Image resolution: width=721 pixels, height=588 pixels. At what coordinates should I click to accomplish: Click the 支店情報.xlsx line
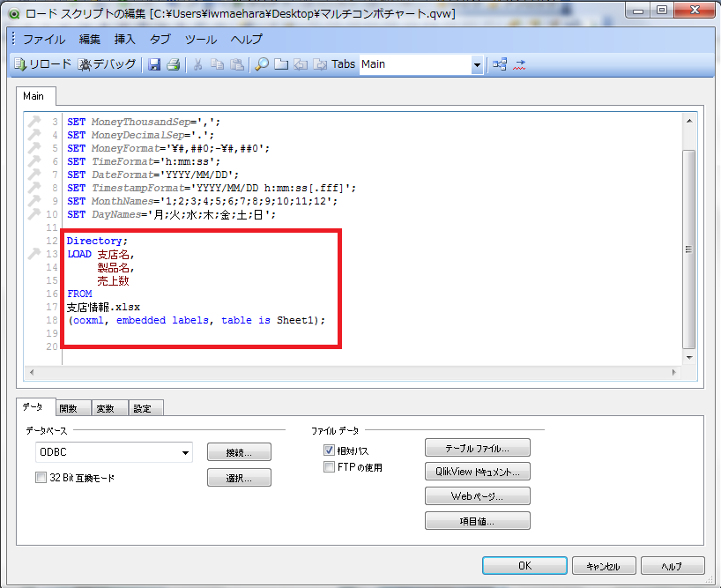click(103, 307)
